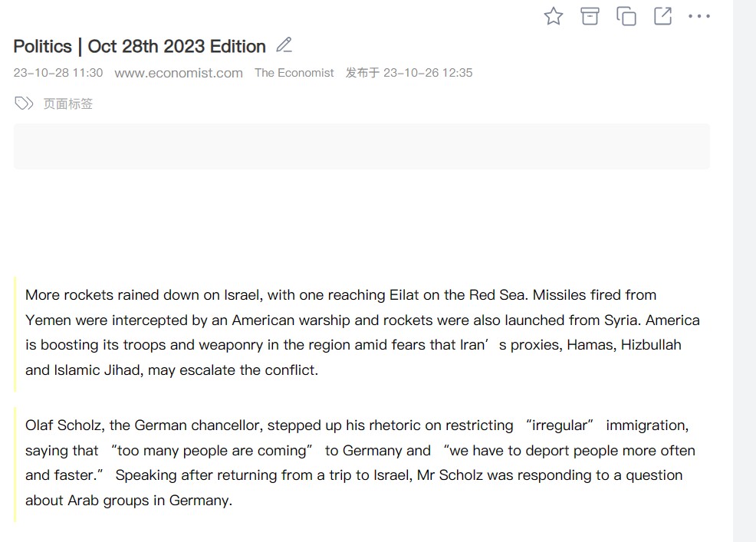Viewport: 756px width, 542px height.
Task: Click the tag icon below the date
Action: (24, 103)
